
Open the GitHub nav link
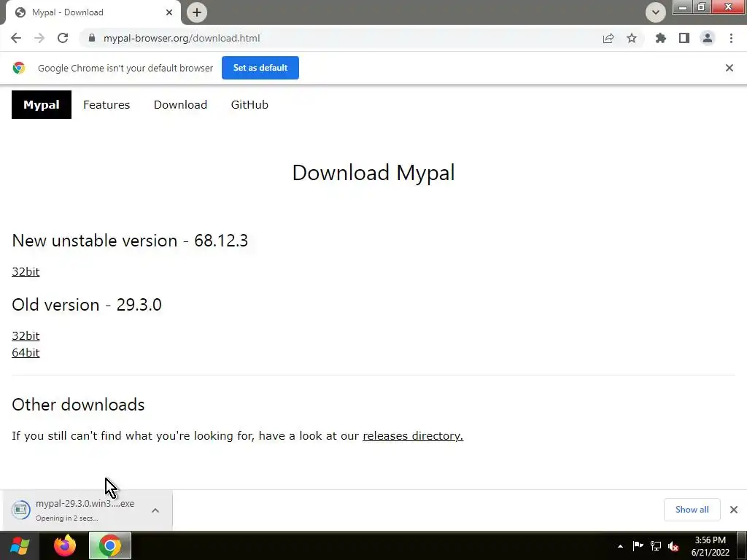[x=249, y=105]
